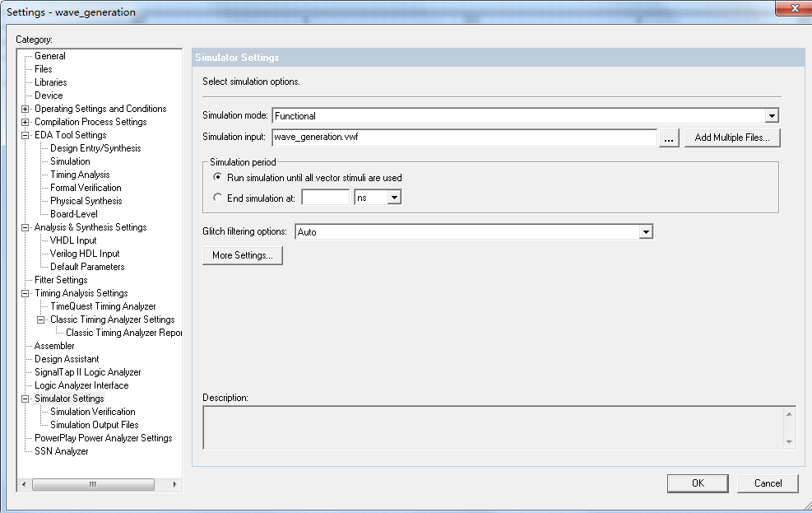
Task: Click the End simulation time field
Action: 325,198
